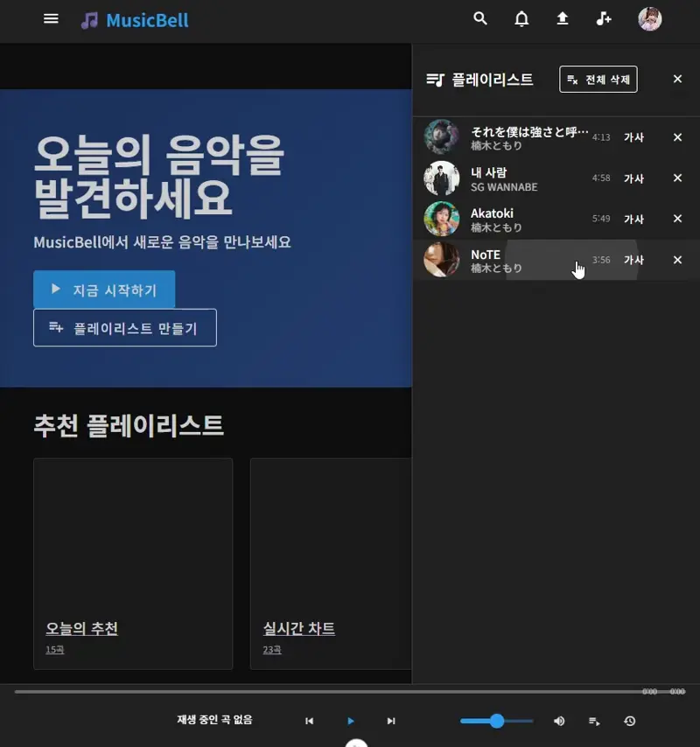Image resolution: width=700 pixels, height=747 pixels.
Task: Click the upload icon in header
Action: (x=563, y=19)
